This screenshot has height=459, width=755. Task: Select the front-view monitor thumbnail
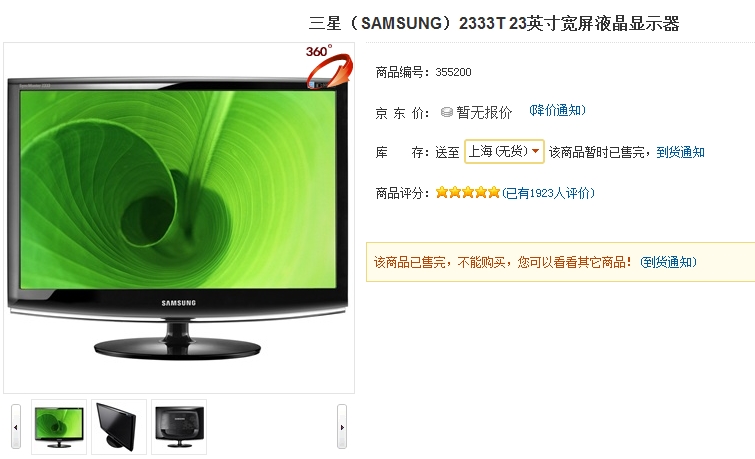pyautogui.click(x=59, y=427)
